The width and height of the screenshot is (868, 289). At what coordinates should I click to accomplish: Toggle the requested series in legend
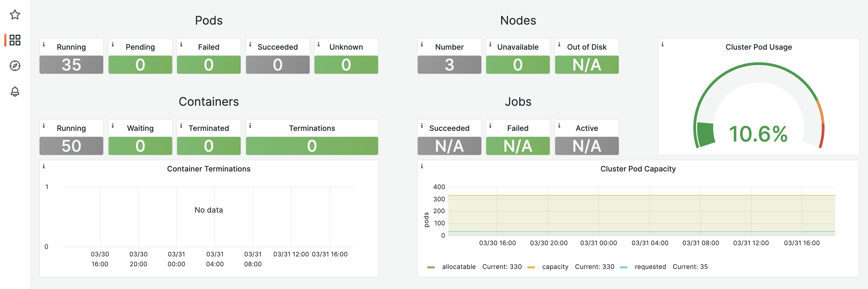[650, 267]
